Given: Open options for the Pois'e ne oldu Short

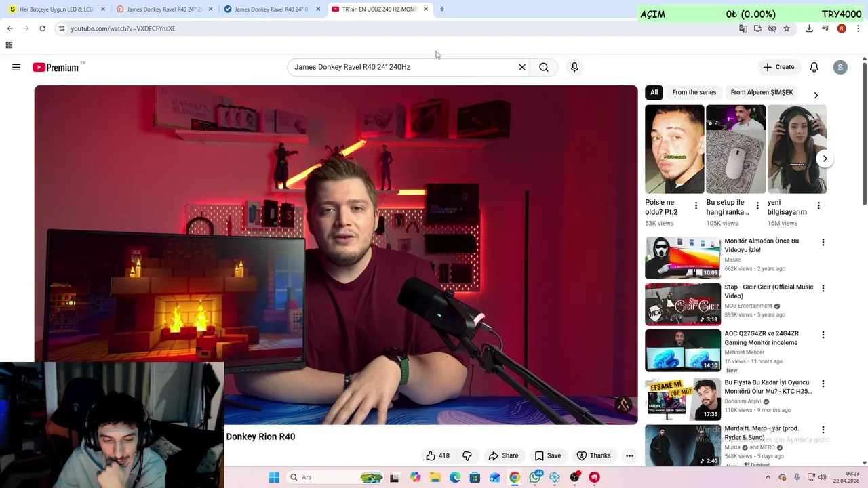Looking at the screenshot, I should (696, 206).
